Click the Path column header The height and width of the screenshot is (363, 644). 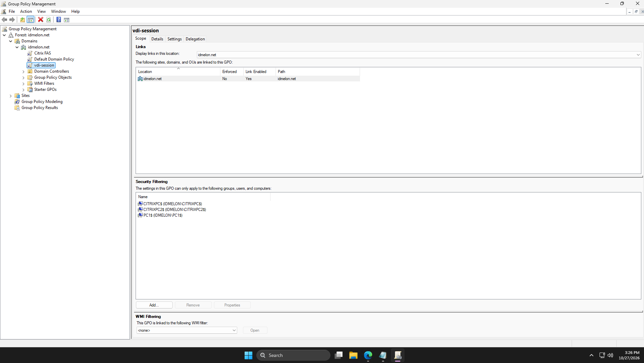[x=318, y=72]
